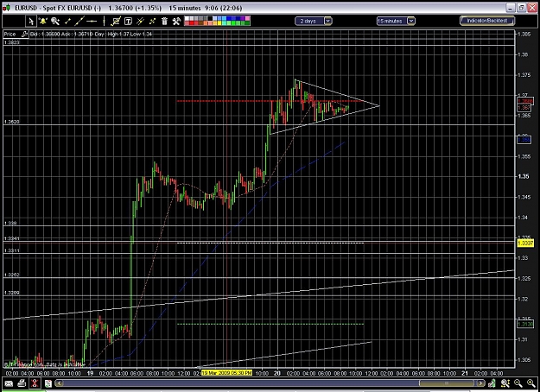Click the green bars chart icon bottom right
The width and height of the screenshot is (540, 392).
492,383
